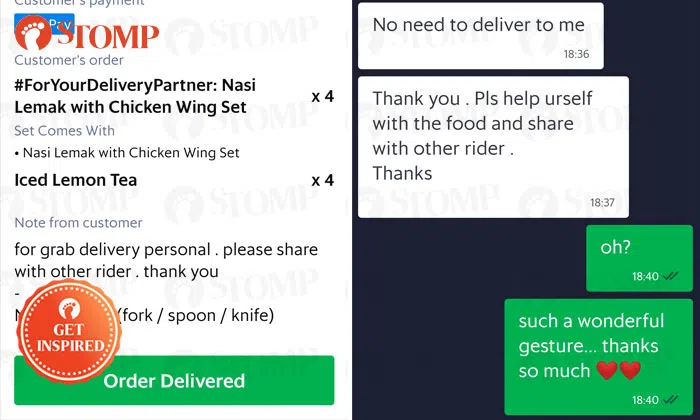Image resolution: width=700 pixels, height=420 pixels.
Task: Tap the "such a wonderful gesture" message text
Action: tap(590, 346)
